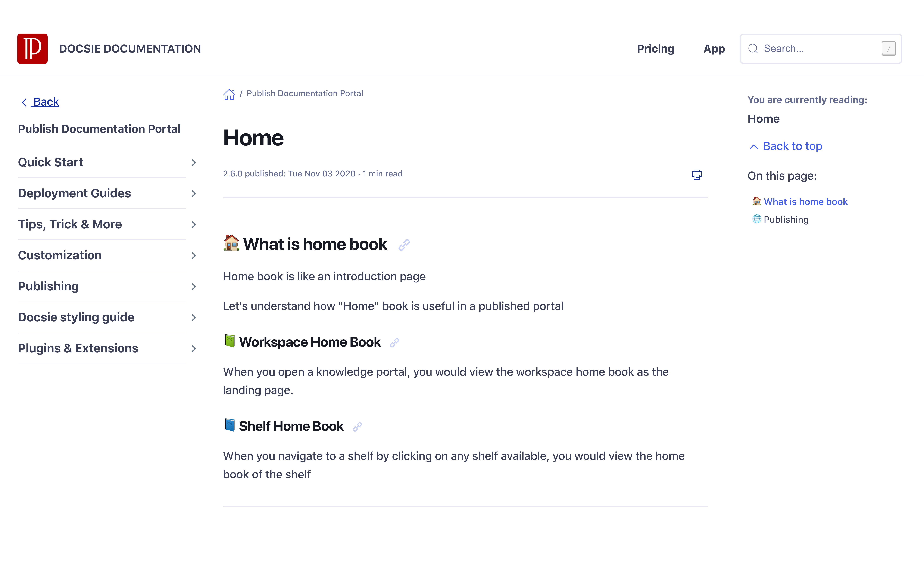Click the red Docsie logo
The height and width of the screenshot is (582, 924).
pos(32,49)
